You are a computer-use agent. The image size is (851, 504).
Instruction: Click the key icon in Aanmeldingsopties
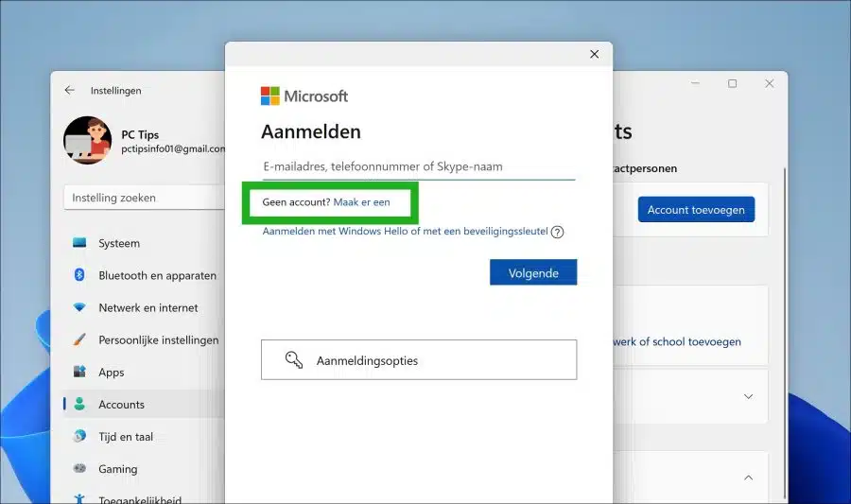[x=294, y=359]
